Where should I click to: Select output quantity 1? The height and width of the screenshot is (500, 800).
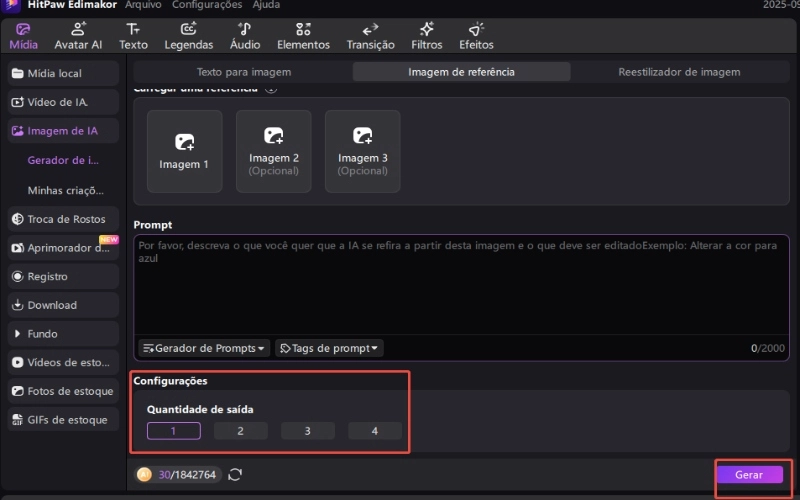point(173,431)
